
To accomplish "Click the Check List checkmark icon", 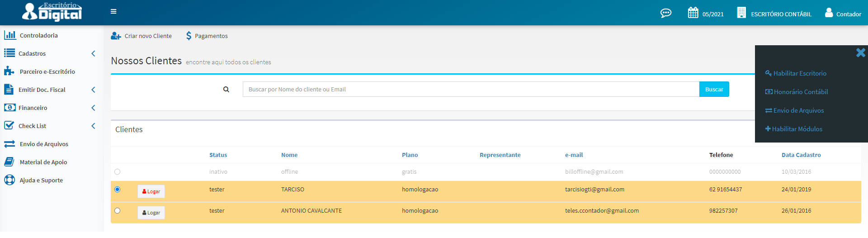I will (x=9, y=125).
